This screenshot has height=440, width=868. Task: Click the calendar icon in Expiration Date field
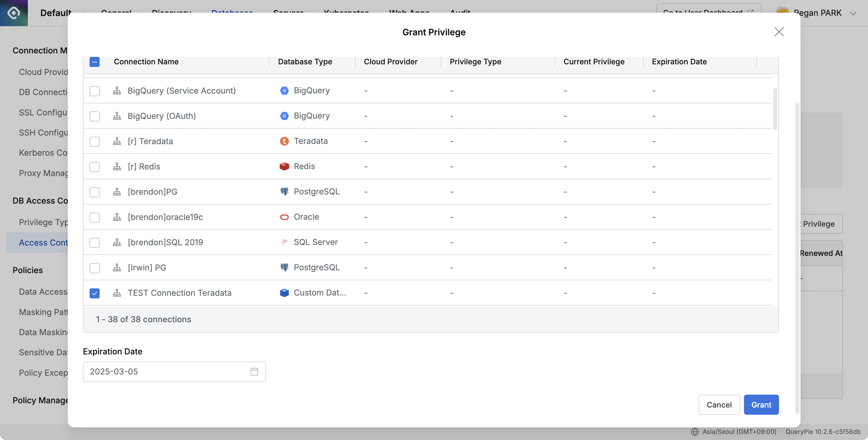pos(254,372)
